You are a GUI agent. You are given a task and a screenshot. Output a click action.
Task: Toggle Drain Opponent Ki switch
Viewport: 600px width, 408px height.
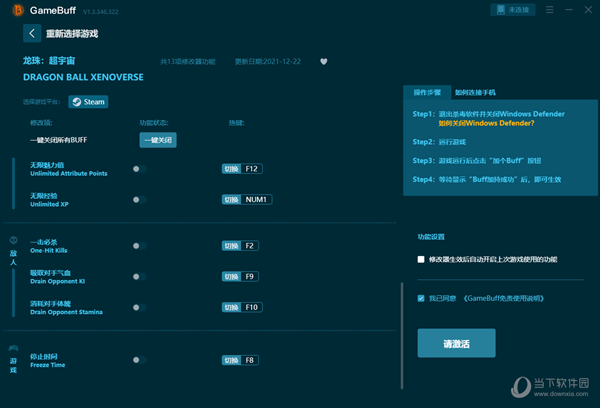tap(140, 276)
